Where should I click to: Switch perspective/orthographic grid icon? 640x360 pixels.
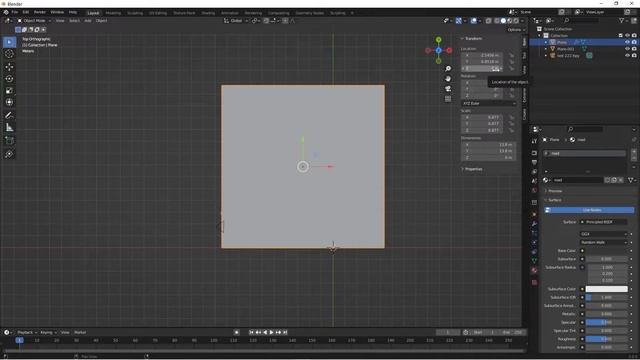[x=448, y=99]
